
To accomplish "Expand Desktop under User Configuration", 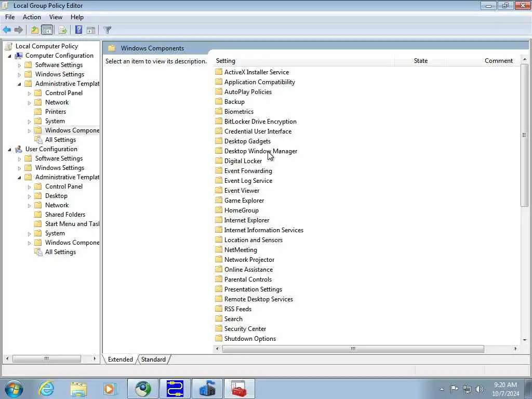I will 29,196.
